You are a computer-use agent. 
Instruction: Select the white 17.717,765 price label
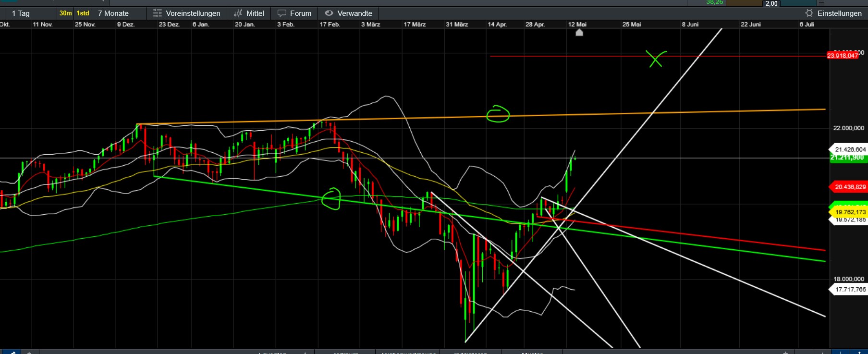[849, 289]
